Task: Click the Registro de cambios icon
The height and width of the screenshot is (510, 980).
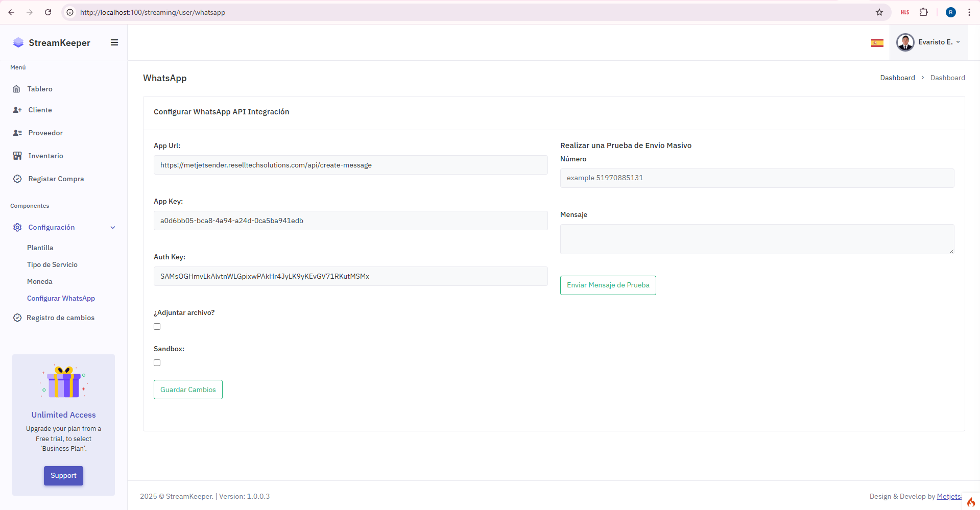Action: [17, 318]
